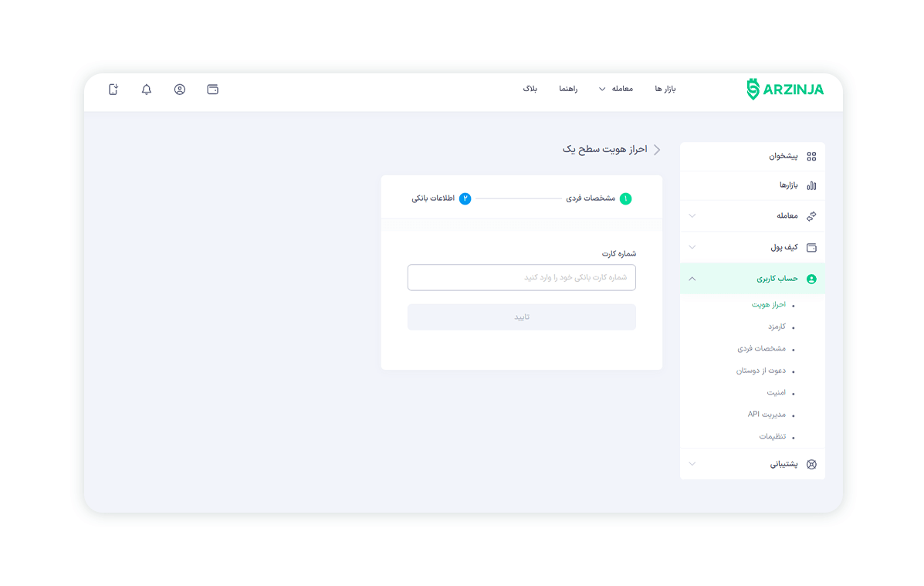Click the پیشخوان dashboard grid icon
The height and width of the screenshot is (586, 924).
point(811,156)
